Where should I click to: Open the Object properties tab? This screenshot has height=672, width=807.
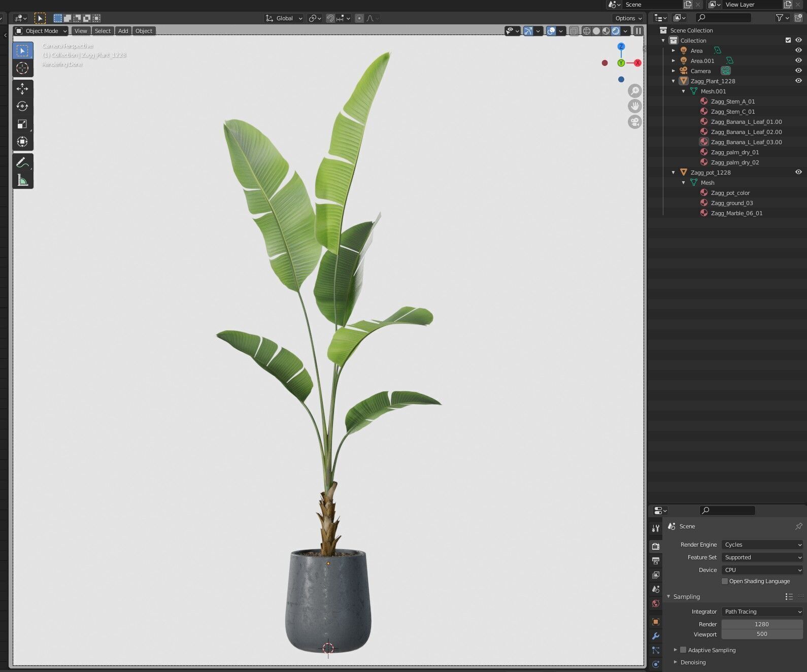tap(656, 622)
